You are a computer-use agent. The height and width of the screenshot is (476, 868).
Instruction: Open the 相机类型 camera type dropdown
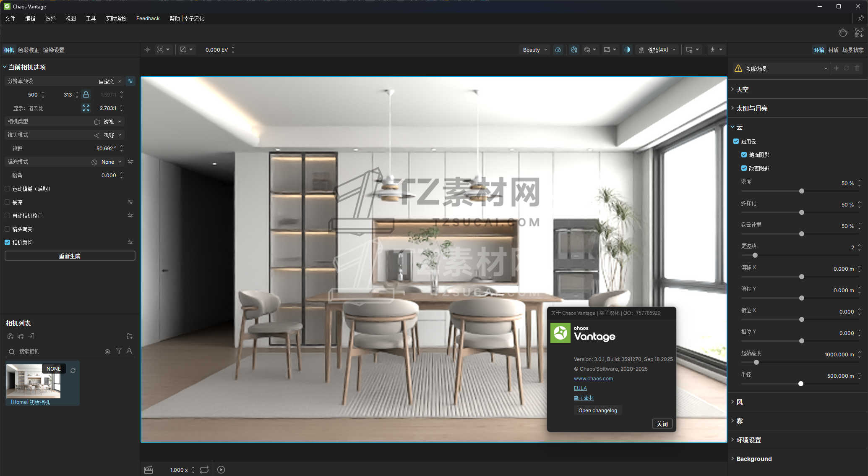tap(108, 122)
